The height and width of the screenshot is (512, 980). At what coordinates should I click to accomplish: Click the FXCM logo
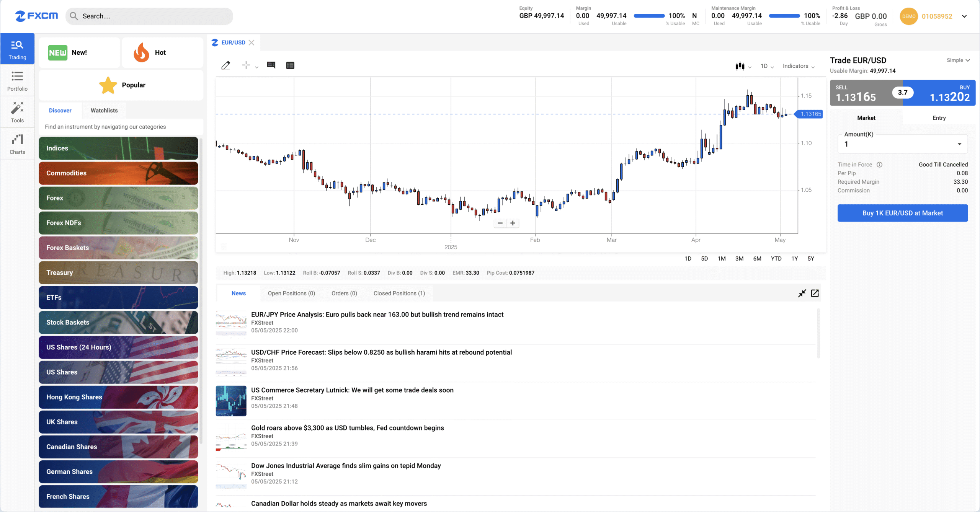[37, 16]
